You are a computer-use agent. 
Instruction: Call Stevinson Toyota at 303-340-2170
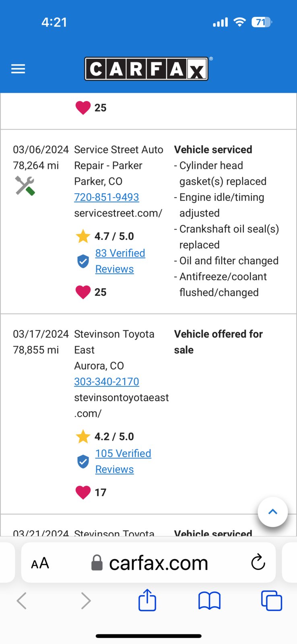pyautogui.click(x=107, y=382)
